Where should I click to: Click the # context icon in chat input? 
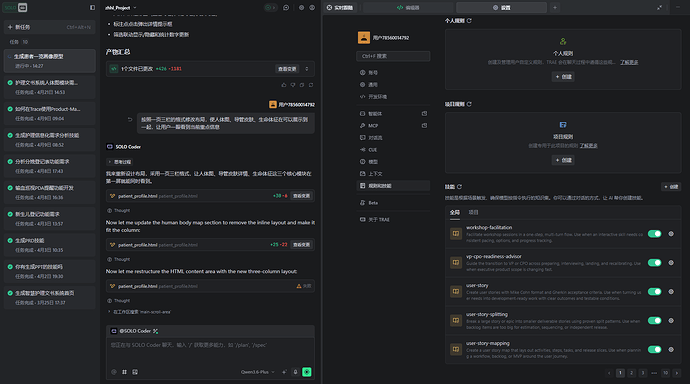coord(125,372)
